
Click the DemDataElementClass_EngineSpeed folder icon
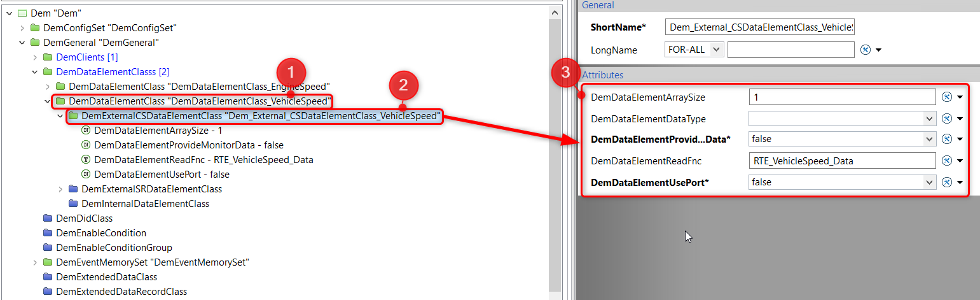pos(60,86)
